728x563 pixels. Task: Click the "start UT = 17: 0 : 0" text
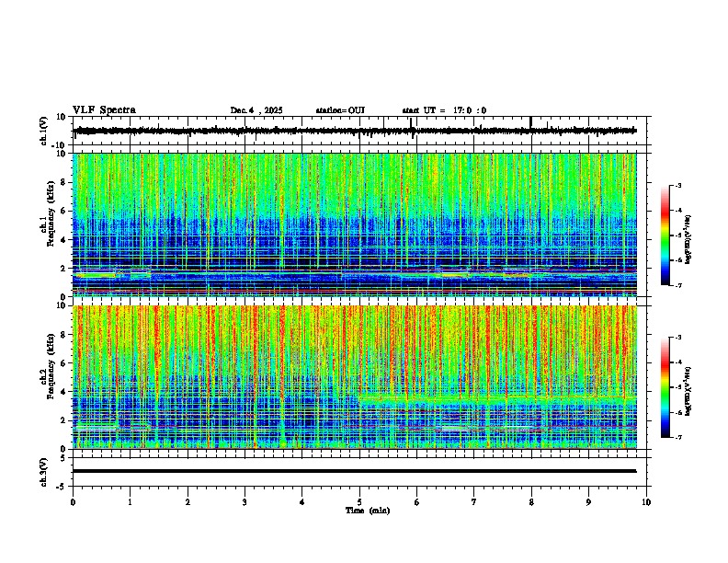(444, 110)
